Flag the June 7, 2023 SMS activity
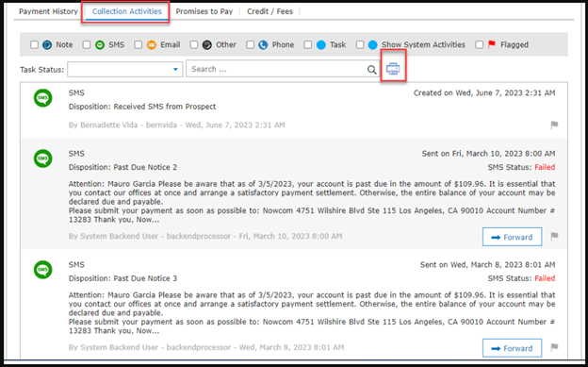Image resolution: width=588 pixels, height=367 pixels. click(x=554, y=125)
